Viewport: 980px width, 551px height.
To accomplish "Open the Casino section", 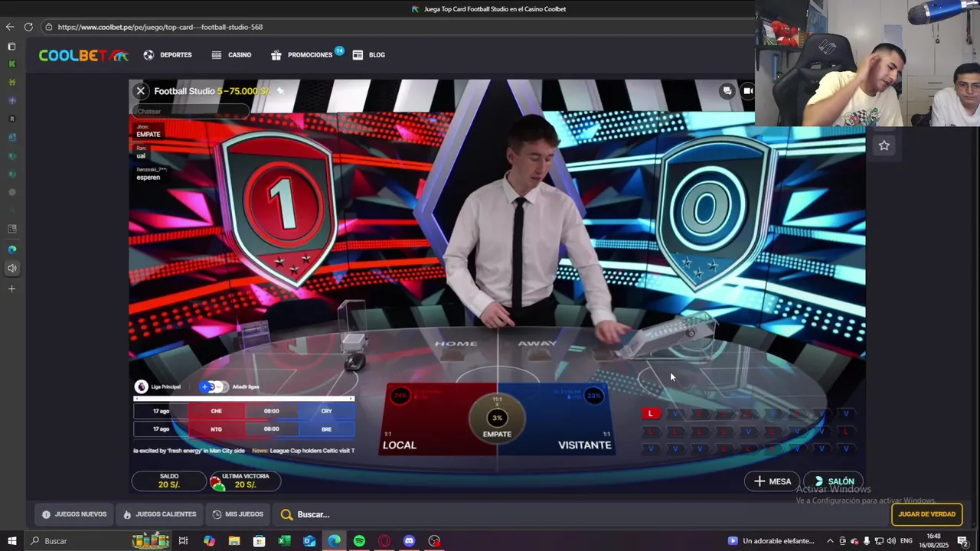I will click(x=231, y=55).
